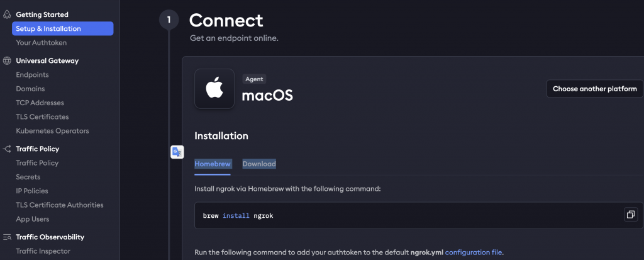644x260 pixels.
Task: Click the Traffic Observability search-list icon
Action: (x=7, y=237)
